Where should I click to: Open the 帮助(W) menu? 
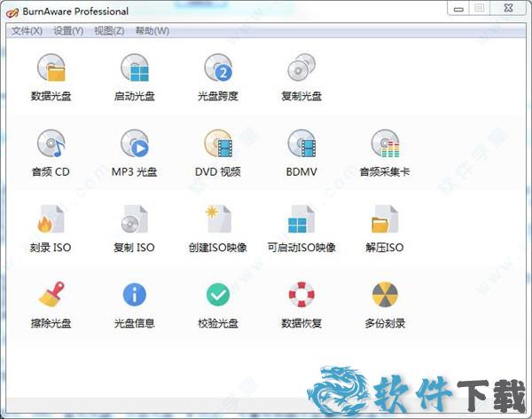152,31
